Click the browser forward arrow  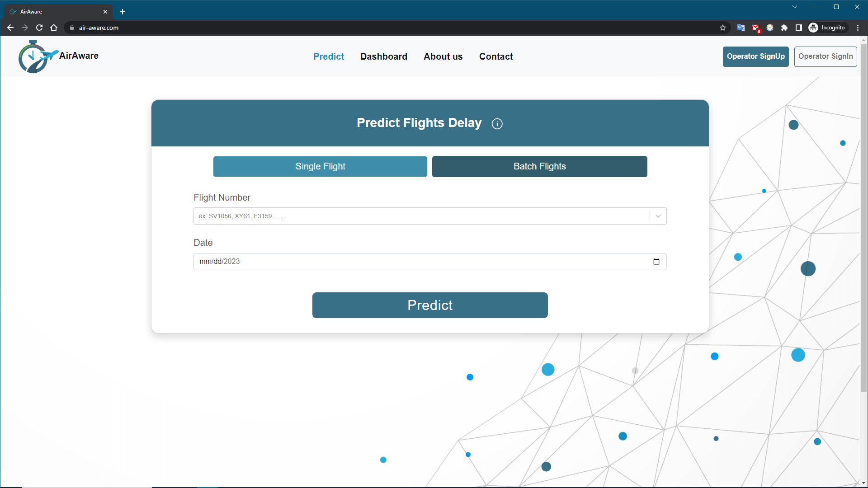pyautogui.click(x=25, y=28)
